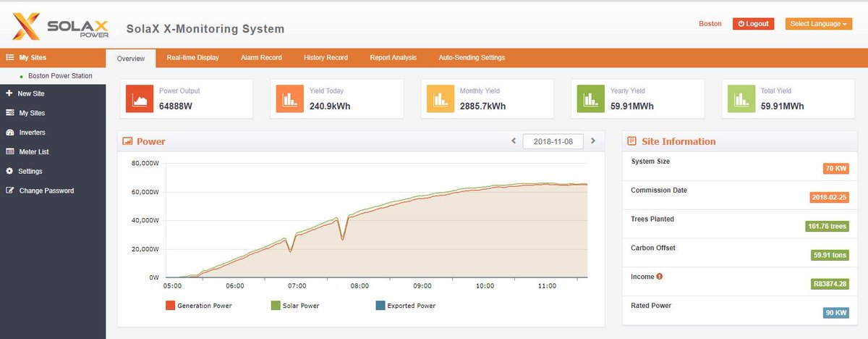Open the Report Analysis tab
The image size is (868, 339).
(393, 57)
